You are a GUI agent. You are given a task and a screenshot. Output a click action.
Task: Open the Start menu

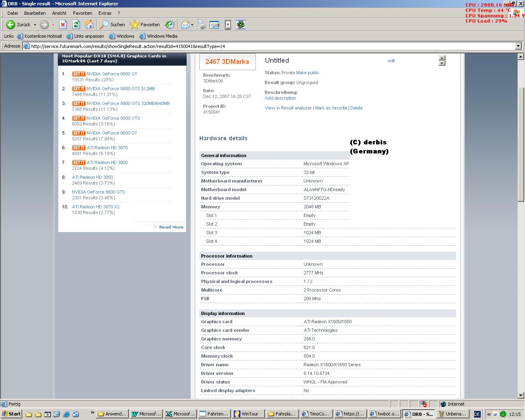click(x=11, y=414)
